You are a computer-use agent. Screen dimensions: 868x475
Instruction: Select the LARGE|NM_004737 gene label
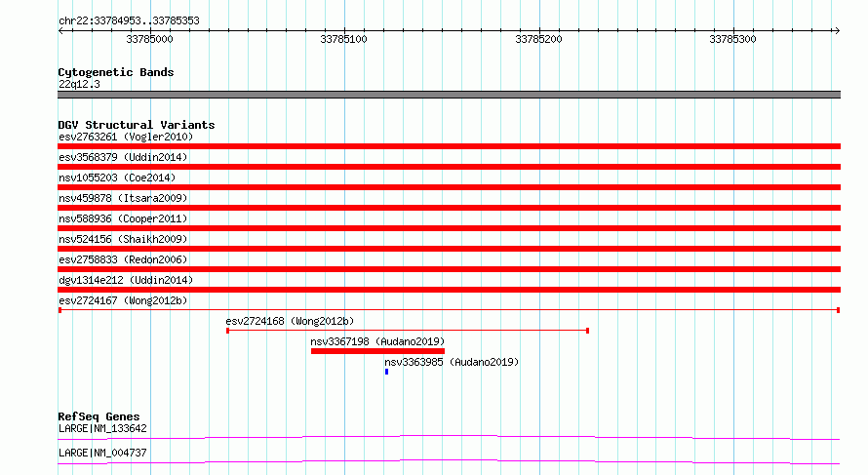[102, 453]
